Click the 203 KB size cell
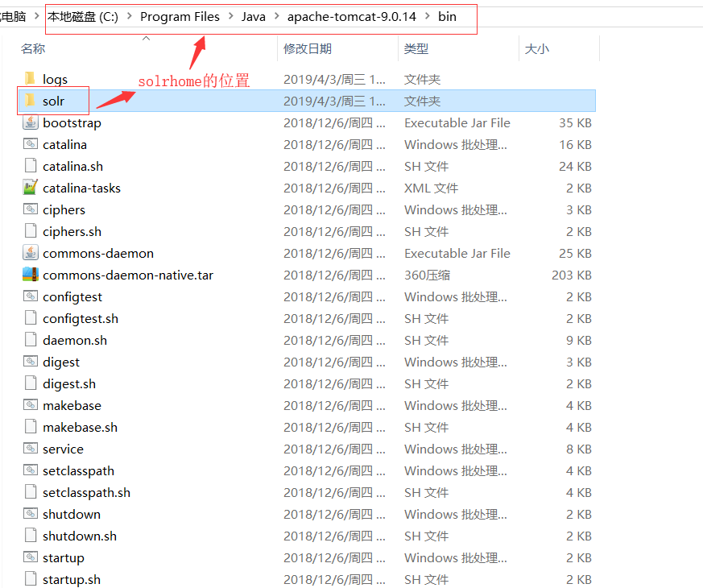 tap(571, 275)
